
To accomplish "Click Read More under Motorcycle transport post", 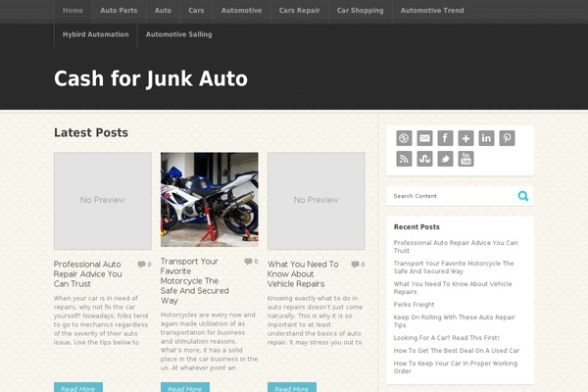I will 185,388.
